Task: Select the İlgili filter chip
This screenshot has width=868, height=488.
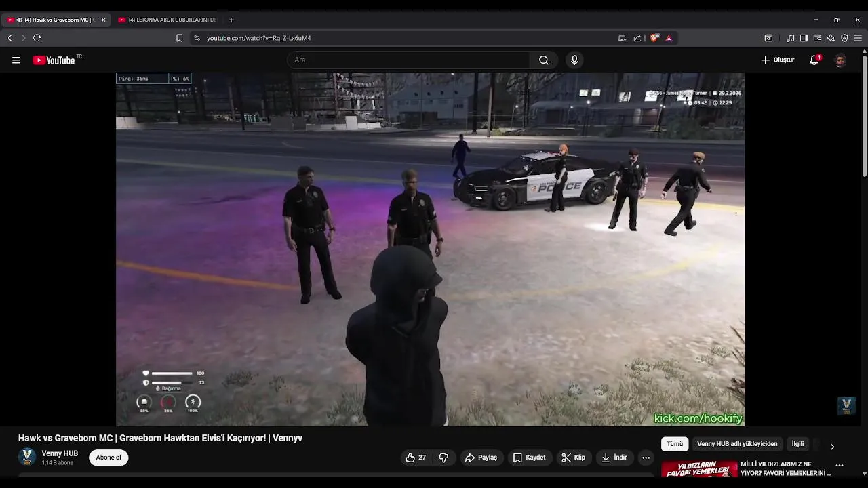Action: pyautogui.click(x=798, y=444)
